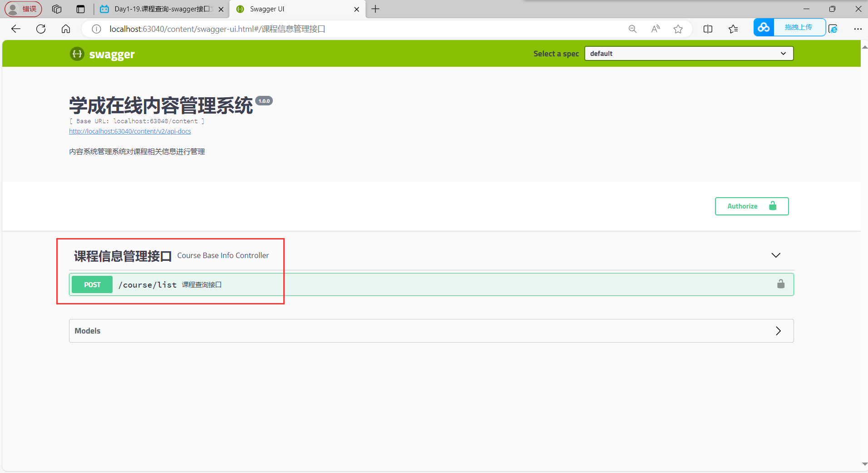
Task: Collapse the Course Base Info Controller section
Action: (776, 255)
